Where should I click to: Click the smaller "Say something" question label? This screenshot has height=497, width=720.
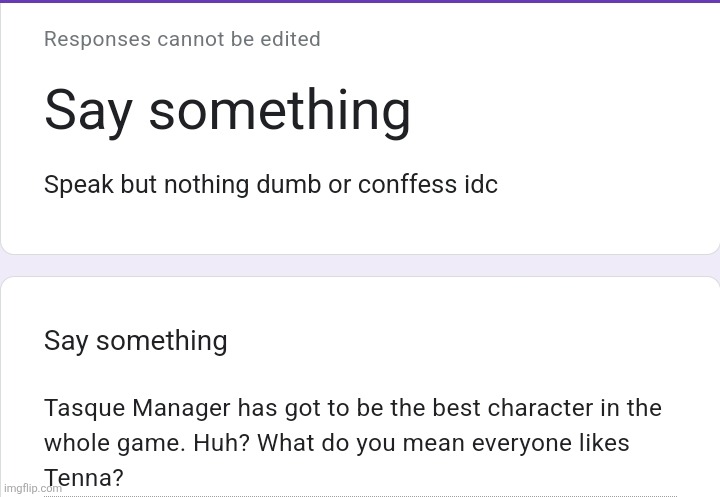pyautogui.click(x=135, y=341)
